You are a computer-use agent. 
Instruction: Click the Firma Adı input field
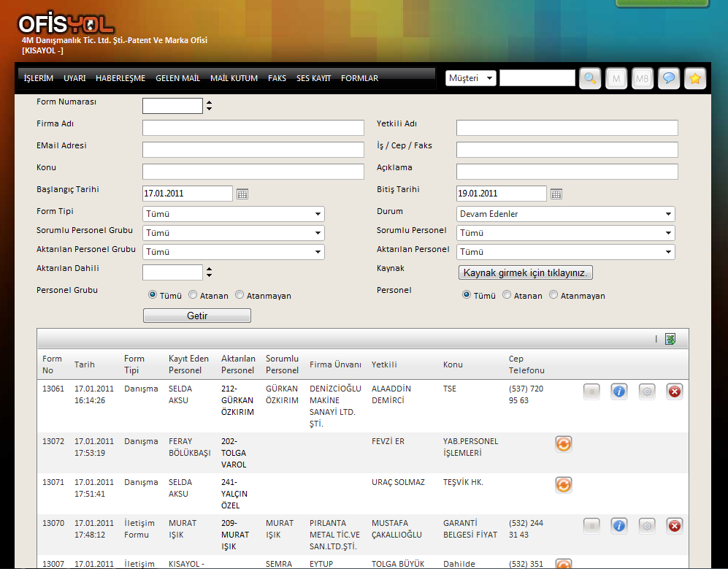coord(253,129)
